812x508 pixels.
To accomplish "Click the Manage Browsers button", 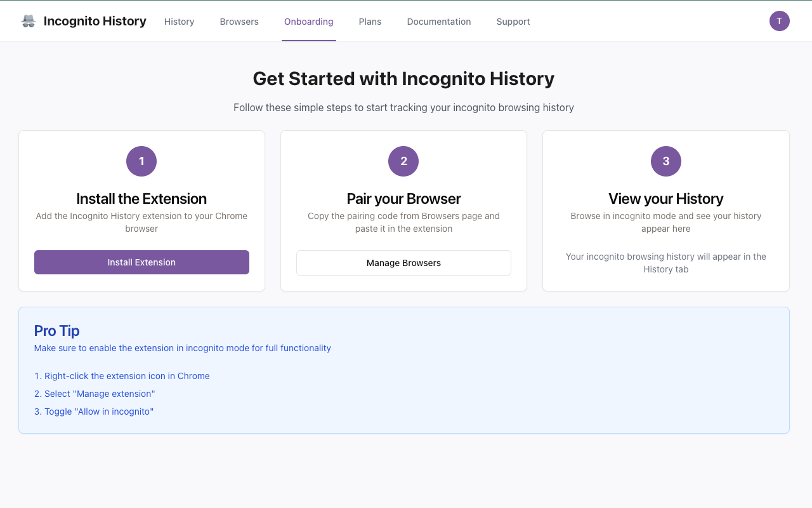I will (x=403, y=263).
